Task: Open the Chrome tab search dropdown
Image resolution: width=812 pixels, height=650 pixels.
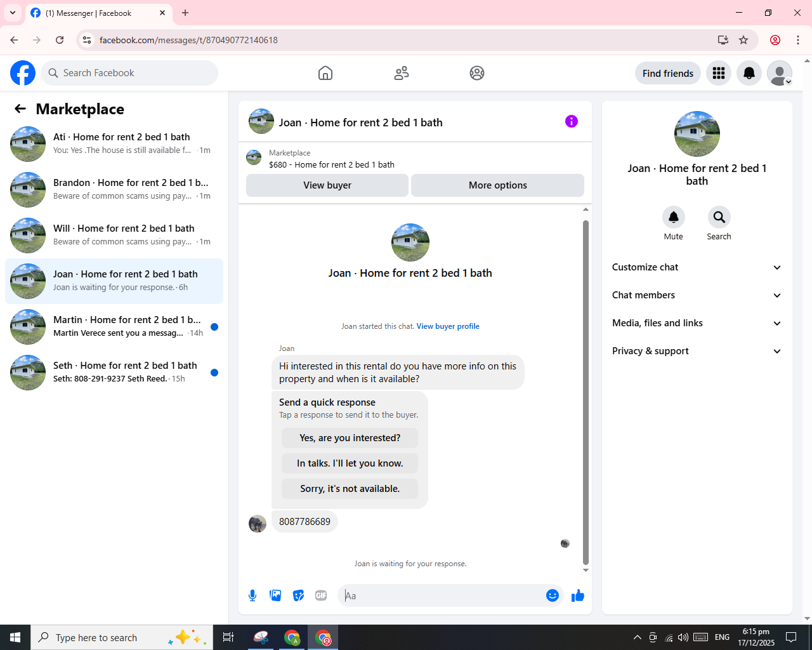Action: (x=13, y=13)
